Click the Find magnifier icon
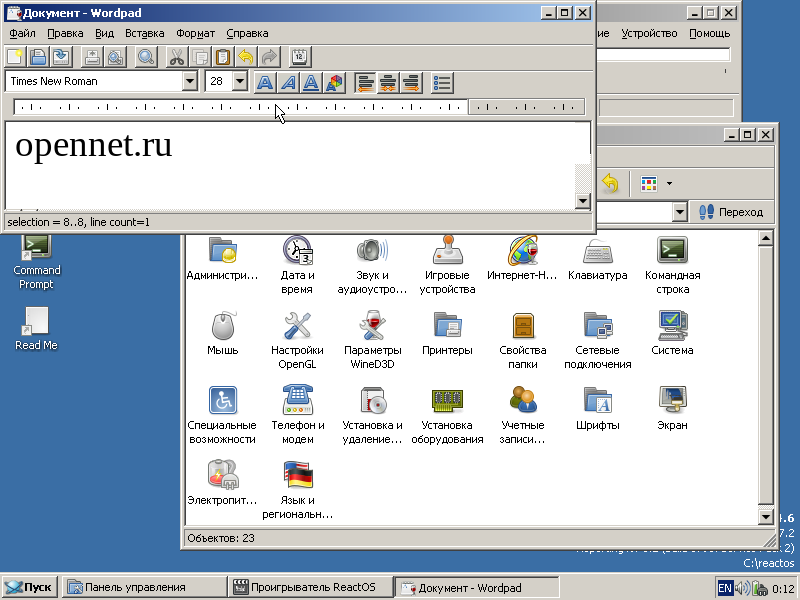This screenshot has width=800, height=600. [146, 57]
